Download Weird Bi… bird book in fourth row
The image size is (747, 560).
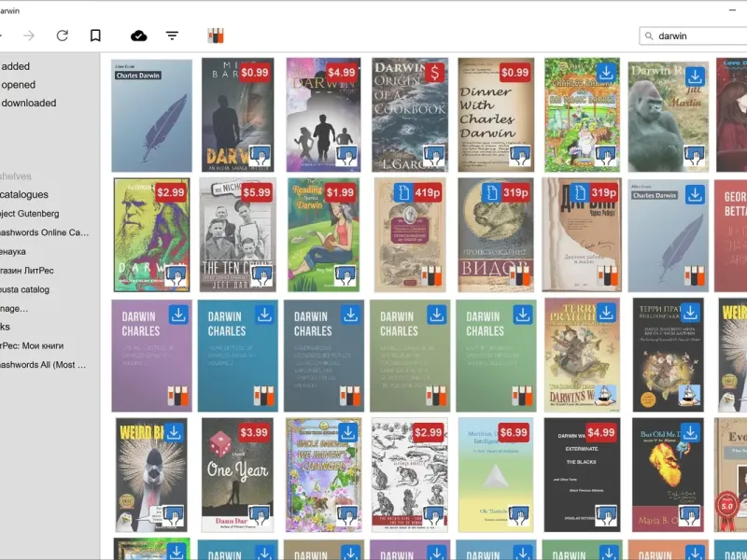click(x=175, y=432)
